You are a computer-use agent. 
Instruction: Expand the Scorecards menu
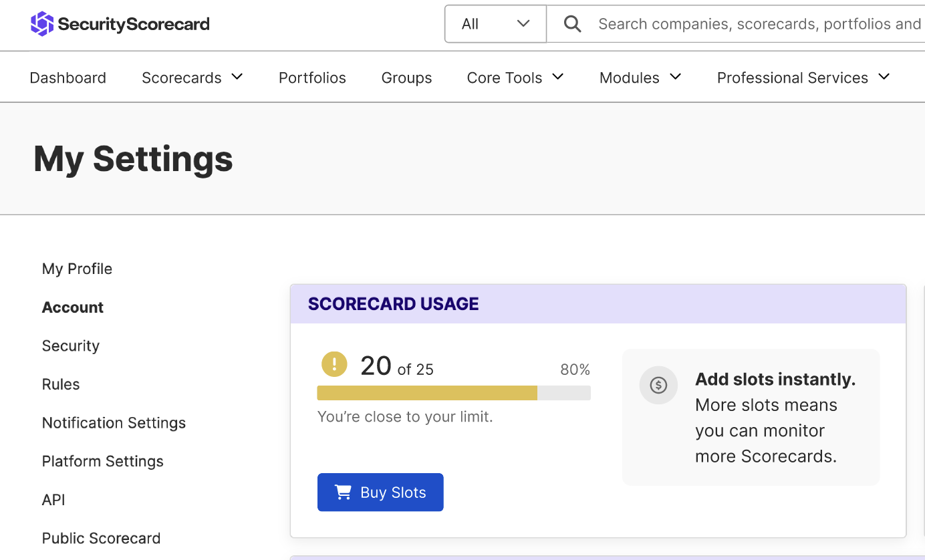pyautogui.click(x=192, y=78)
